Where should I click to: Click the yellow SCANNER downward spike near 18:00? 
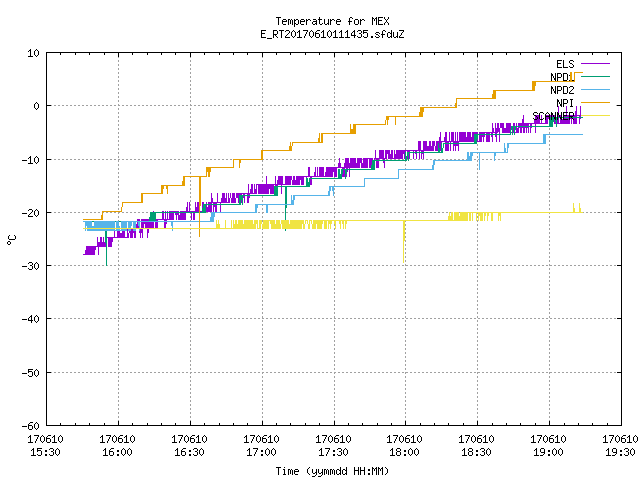pyautogui.click(x=404, y=242)
